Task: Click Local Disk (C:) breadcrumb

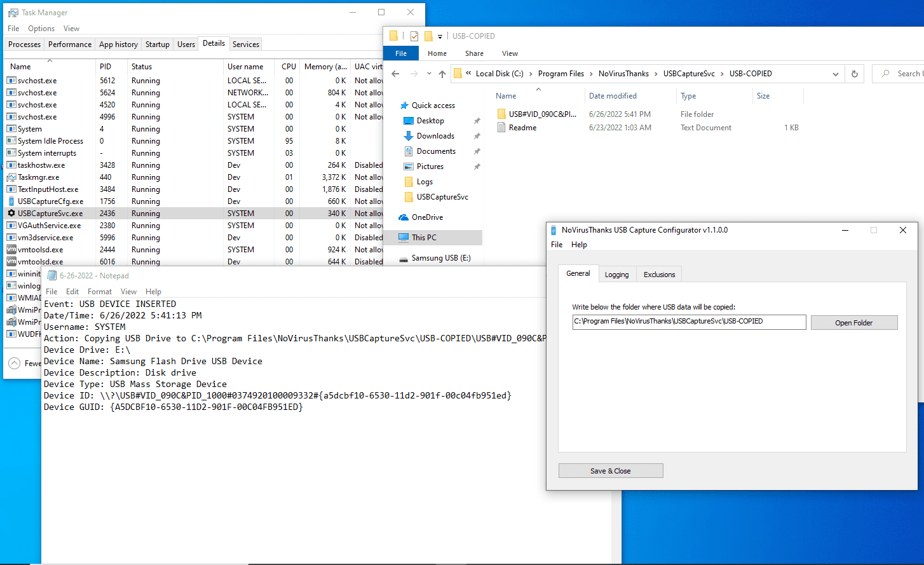Action: (x=499, y=74)
